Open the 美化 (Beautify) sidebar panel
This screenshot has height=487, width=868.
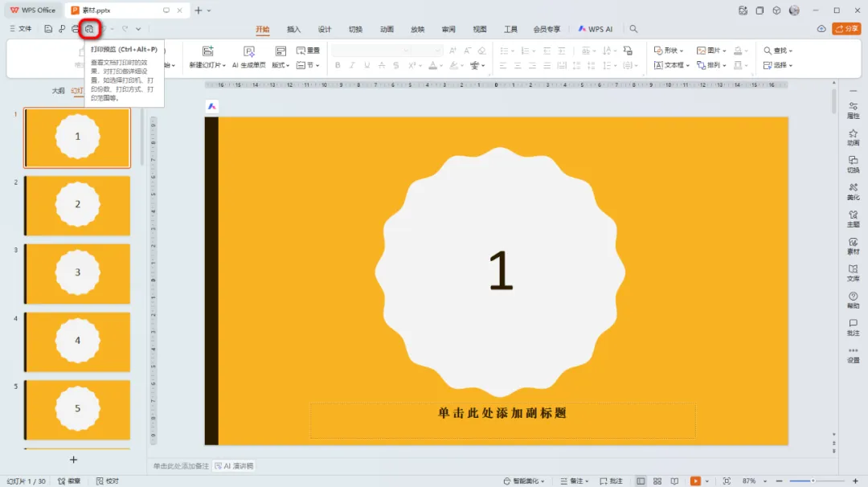(x=853, y=191)
